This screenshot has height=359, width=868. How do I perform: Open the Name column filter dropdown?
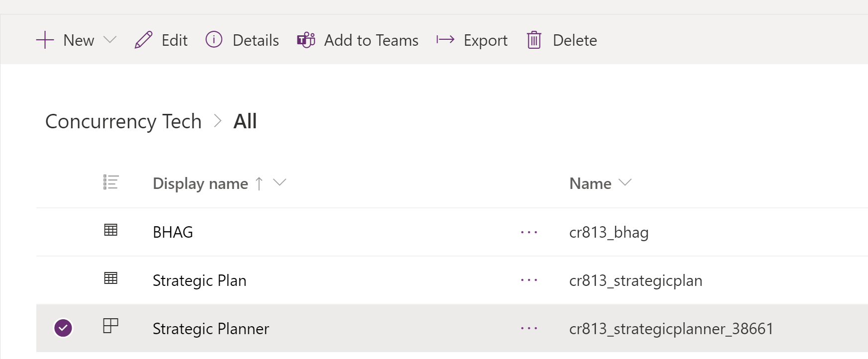(x=625, y=183)
